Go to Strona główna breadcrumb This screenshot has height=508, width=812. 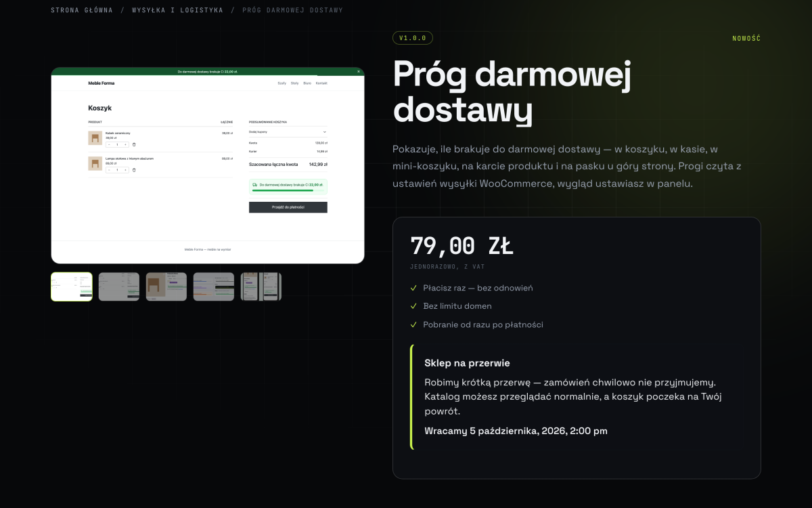pos(82,10)
